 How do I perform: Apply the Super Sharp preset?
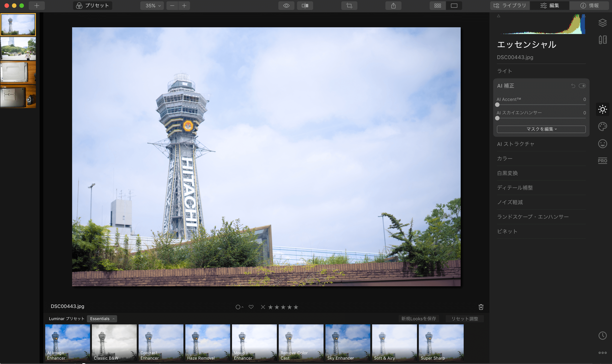441,343
